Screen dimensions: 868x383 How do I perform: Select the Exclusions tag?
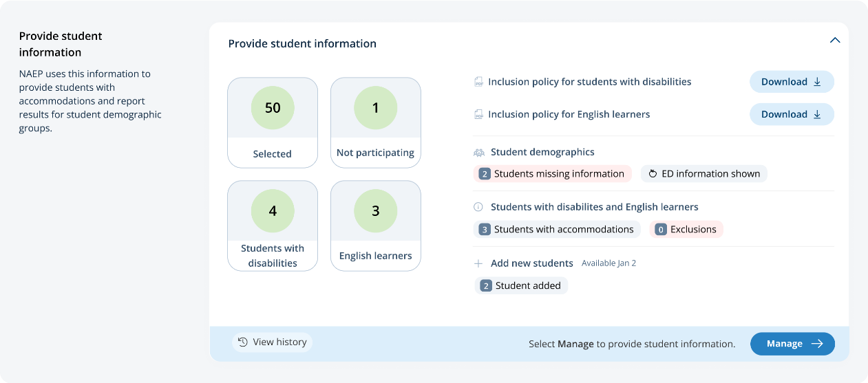pos(686,230)
